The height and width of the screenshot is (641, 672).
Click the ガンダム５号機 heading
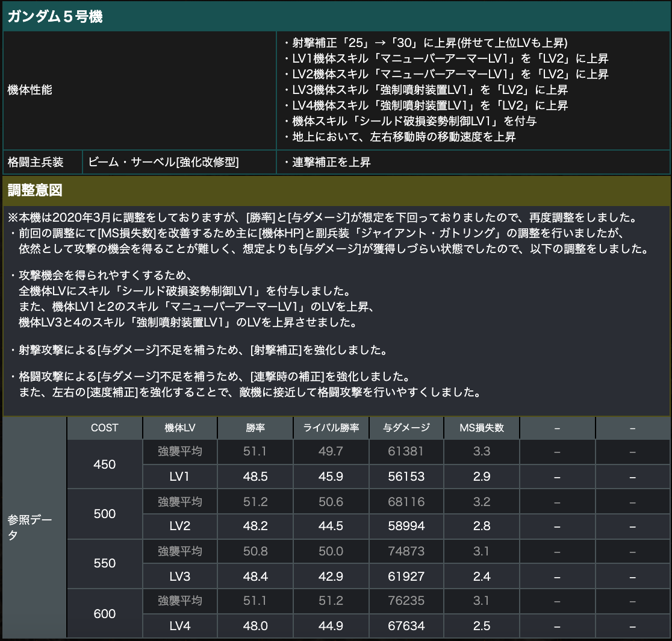[x=55, y=17]
